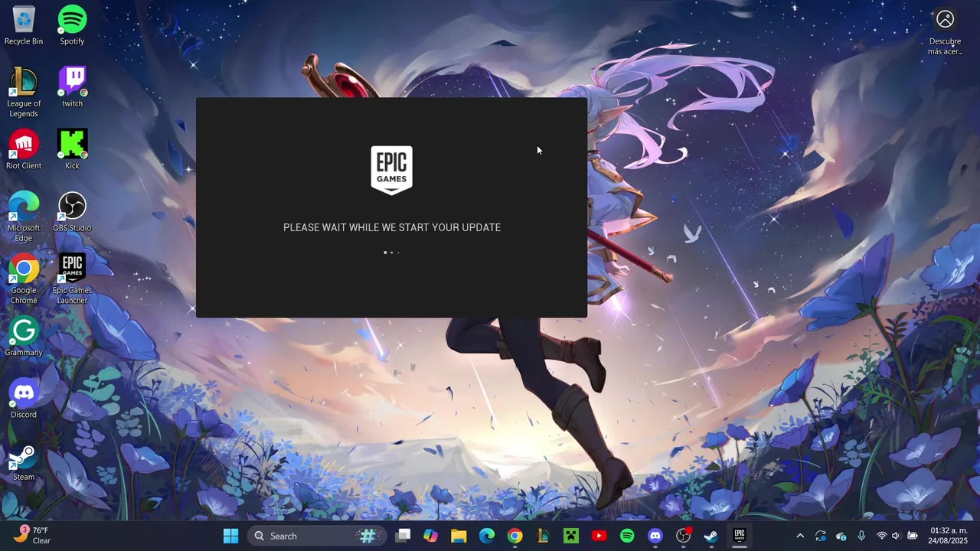Viewport: 980px width, 551px height.
Task: Open the weather widget showing 76°F Clear
Action: pyautogui.click(x=31, y=535)
